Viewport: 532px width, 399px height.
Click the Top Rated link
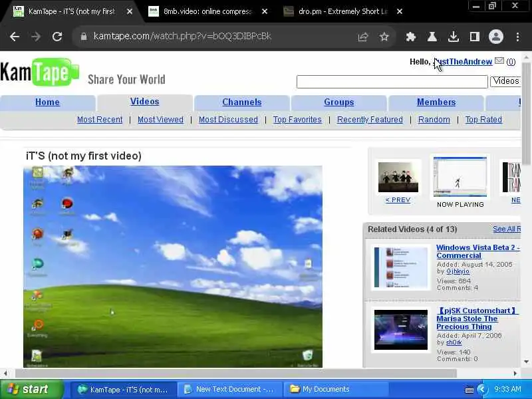coord(483,120)
